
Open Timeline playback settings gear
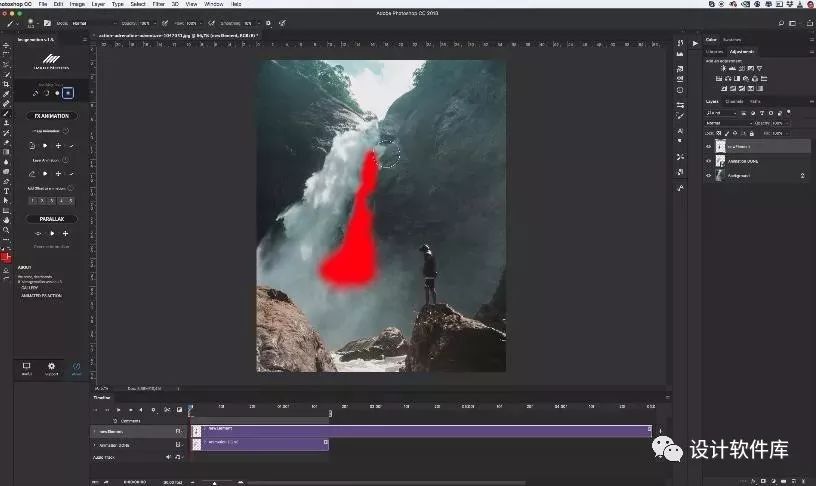[153, 410]
